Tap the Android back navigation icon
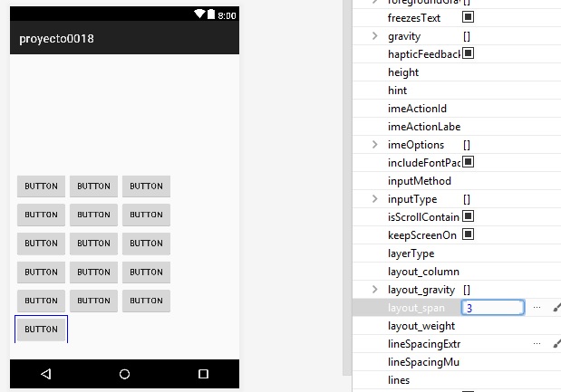Image resolution: width=561 pixels, height=392 pixels. click(x=46, y=374)
